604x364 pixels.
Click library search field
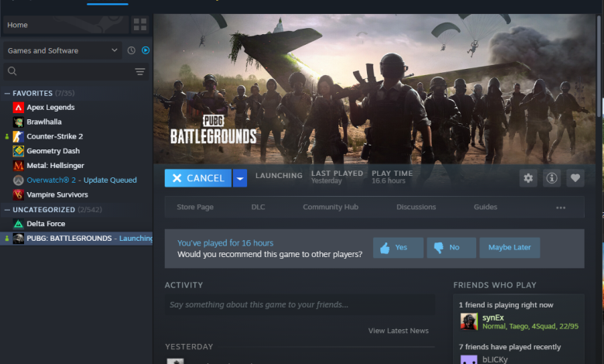(76, 71)
